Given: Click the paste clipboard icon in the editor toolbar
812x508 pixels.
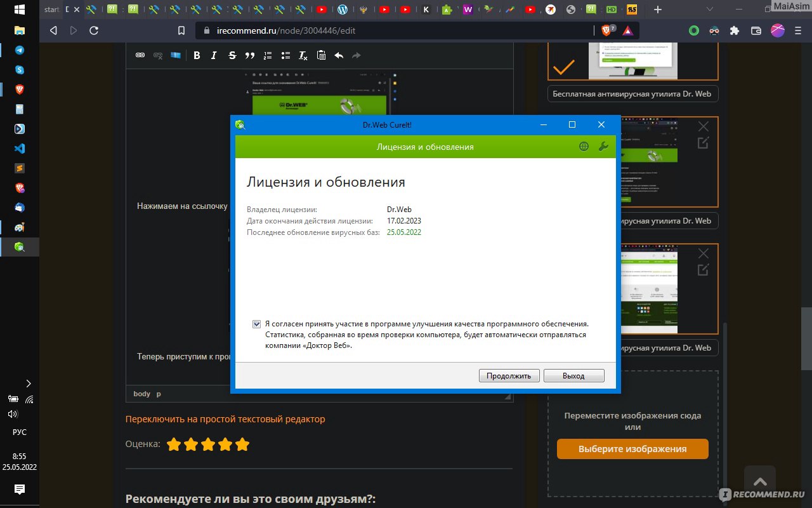Looking at the screenshot, I should click(x=321, y=56).
